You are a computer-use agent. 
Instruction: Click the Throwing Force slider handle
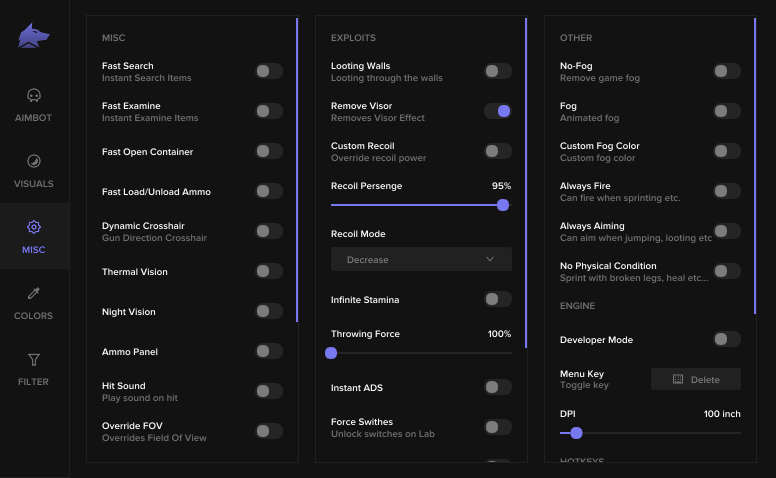(x=331, y=353)
